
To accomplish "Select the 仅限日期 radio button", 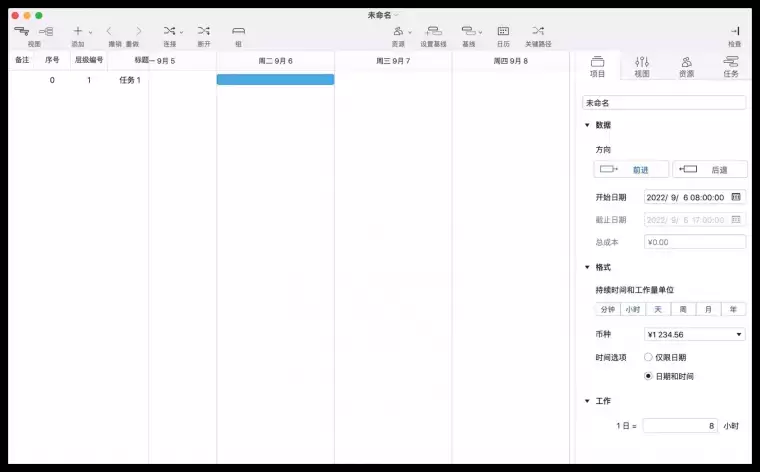I will (x=648, y=357).
